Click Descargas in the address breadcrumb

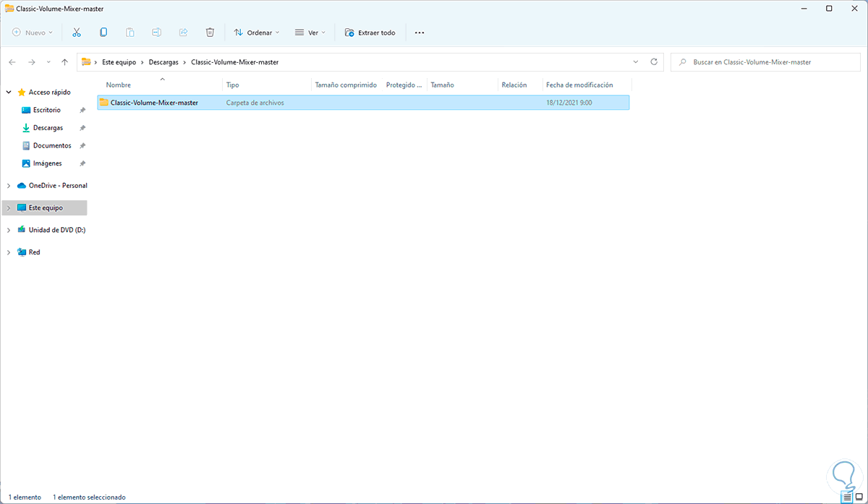[163, 62]
